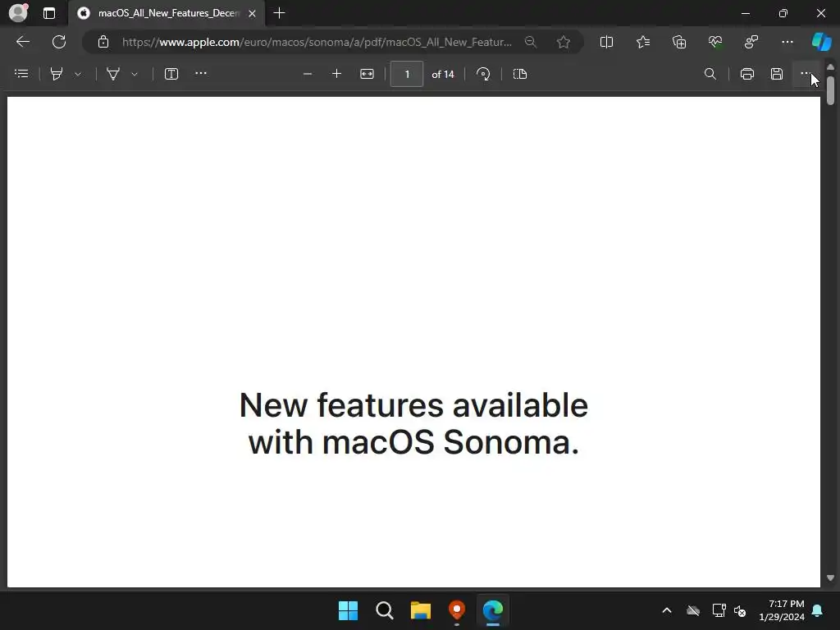View site information lock icon
The height and width of the screenshot is (630, 840).
tap(103, 42)
